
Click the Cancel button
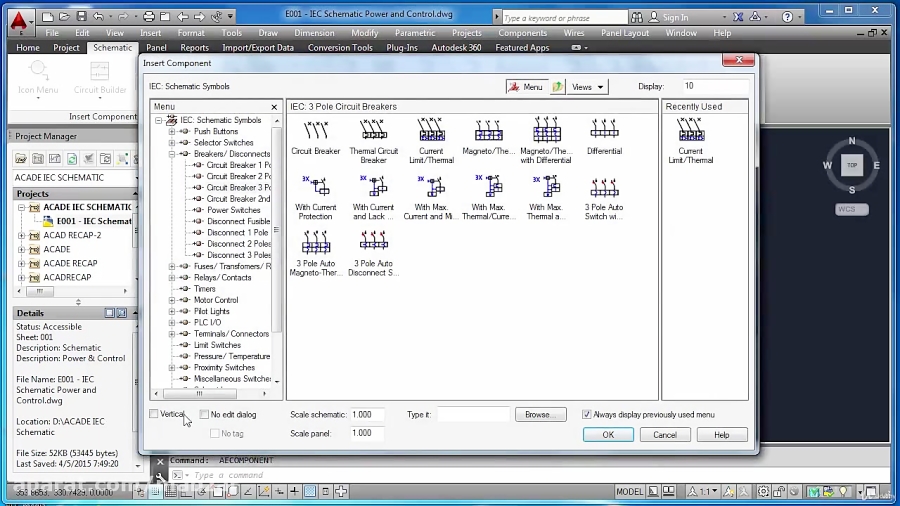(x=665, y=435)
